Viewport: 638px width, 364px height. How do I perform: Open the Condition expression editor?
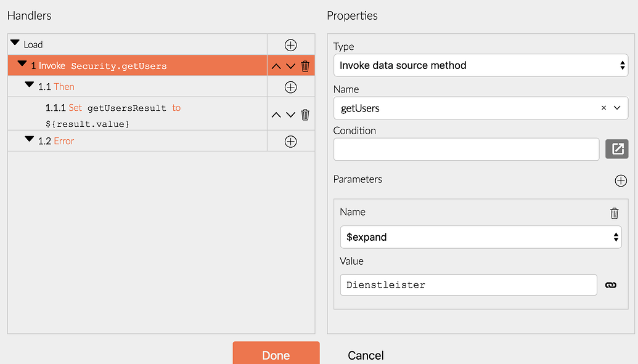click(x=616, y=148)
